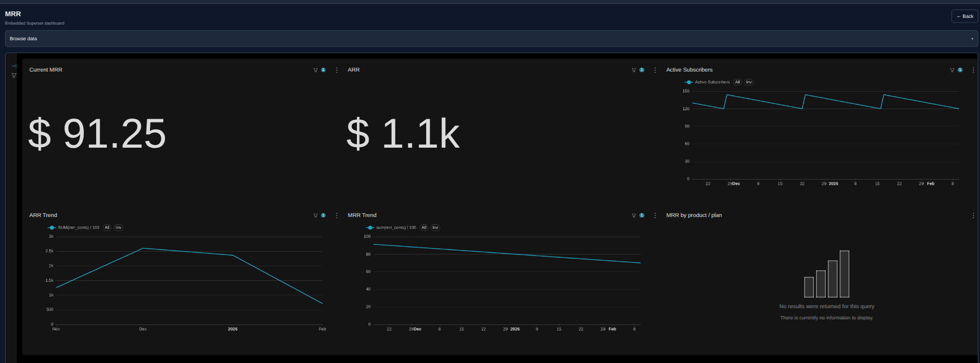Open the three-dot menu of Active Subscribers
The image size is (980, 363).
pyautogui.click(x=973, y=70)
